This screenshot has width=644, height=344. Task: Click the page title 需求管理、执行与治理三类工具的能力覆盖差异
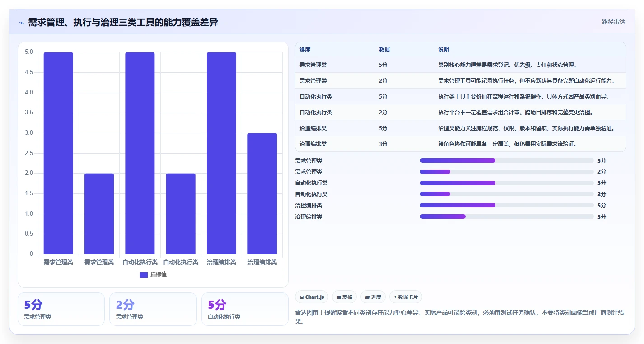123,22
